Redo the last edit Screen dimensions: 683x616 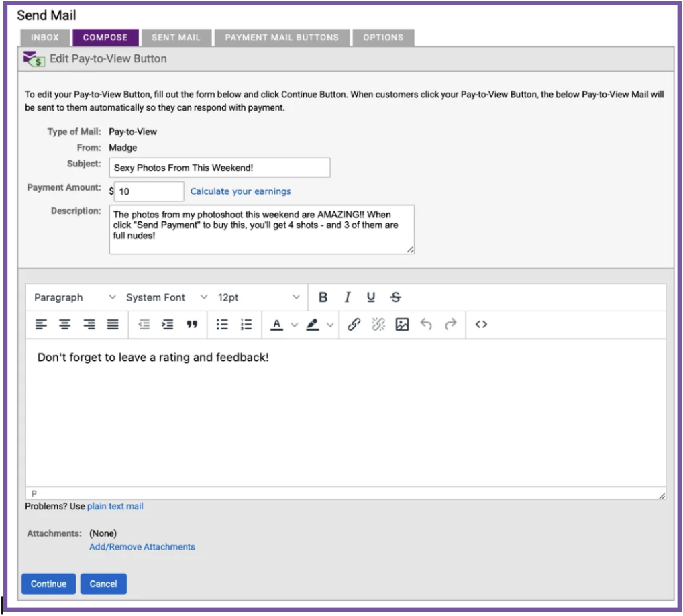[450, 325]
